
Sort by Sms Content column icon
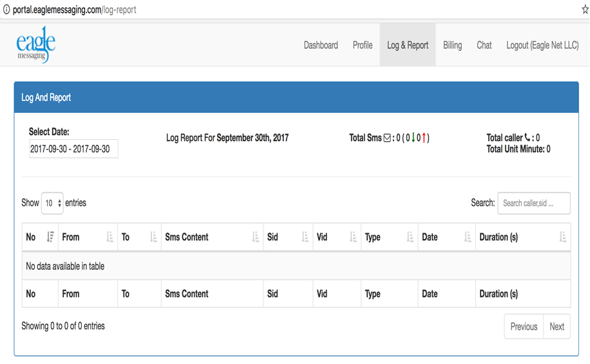pos(255,237)
